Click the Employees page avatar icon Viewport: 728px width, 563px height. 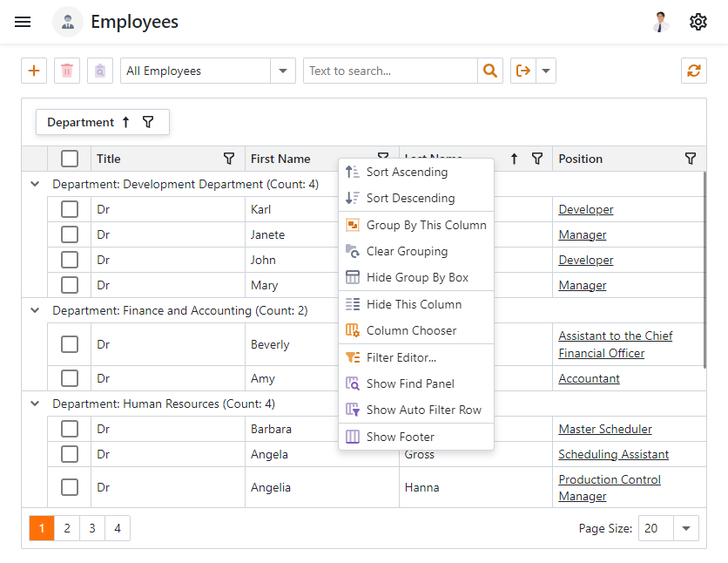pos(68,22)
